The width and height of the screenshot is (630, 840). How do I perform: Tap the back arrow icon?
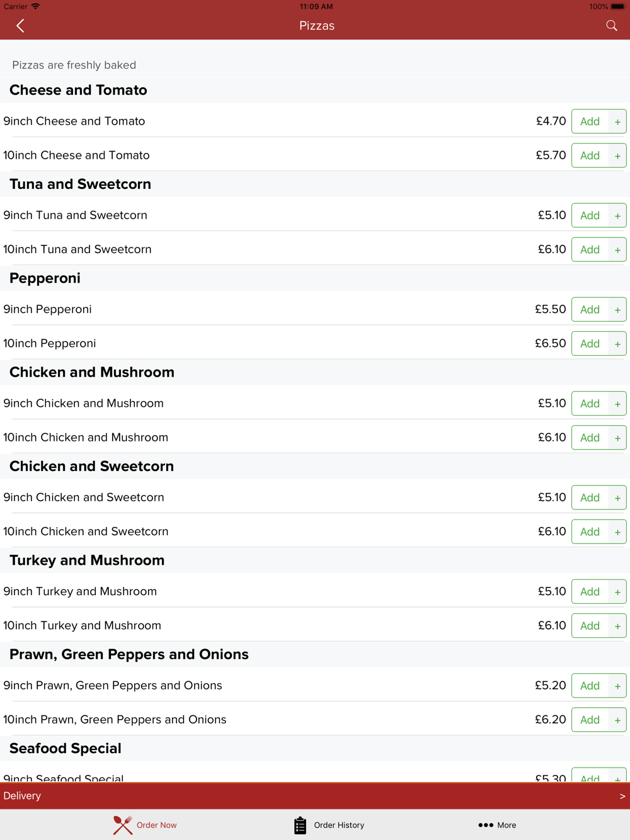(20, 26)
